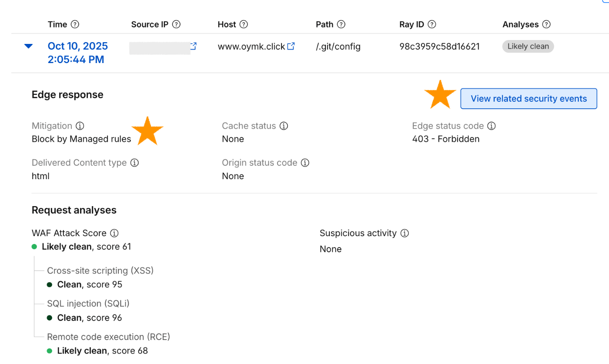
Task: Open the Source IP external link icon
Action: point(194,46)
